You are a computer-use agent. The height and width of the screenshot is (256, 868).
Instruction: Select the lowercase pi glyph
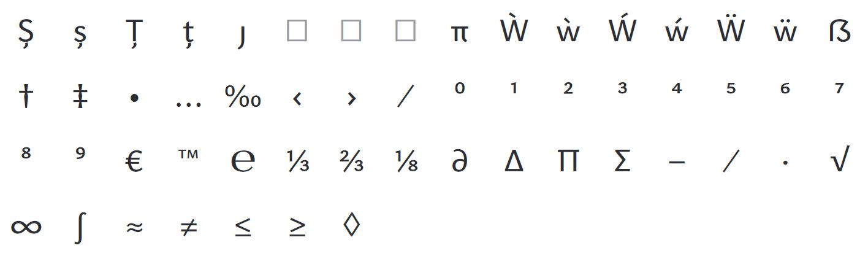point(460,34)
